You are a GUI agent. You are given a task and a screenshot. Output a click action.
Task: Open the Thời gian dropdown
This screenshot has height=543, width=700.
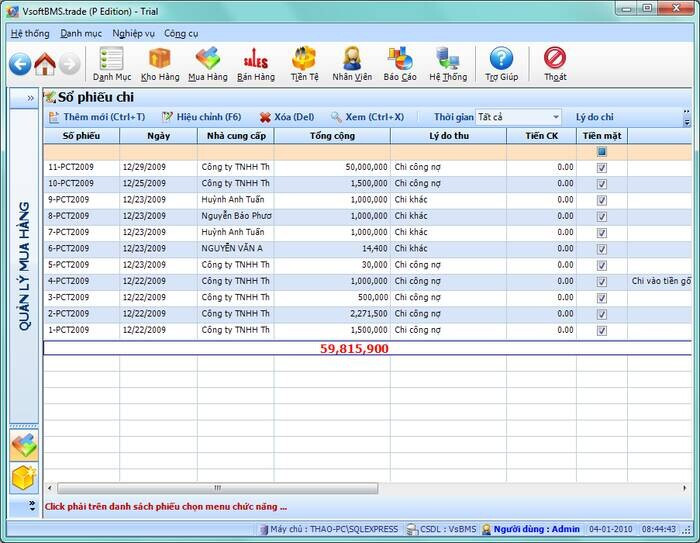tap(555, 117)
